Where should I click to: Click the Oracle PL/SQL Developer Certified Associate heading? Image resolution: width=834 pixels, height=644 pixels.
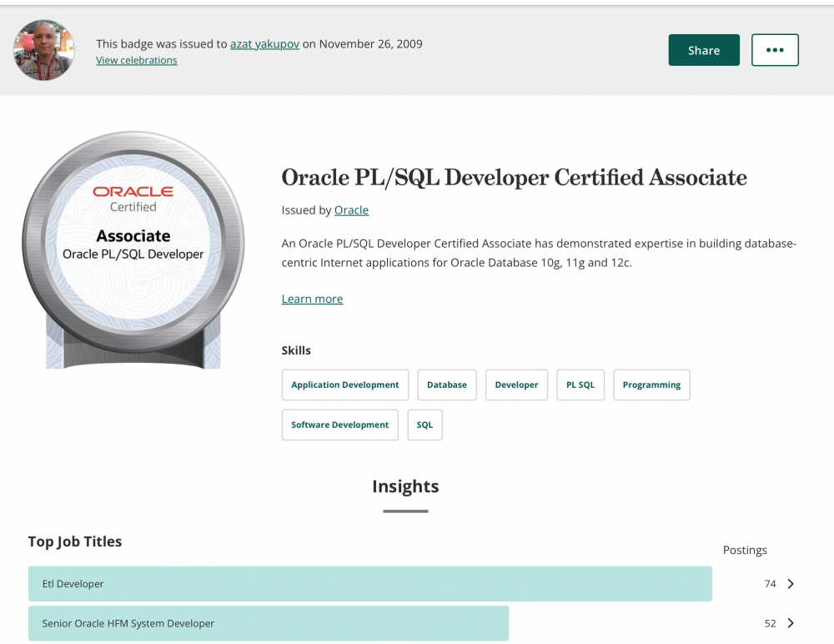[x=514, y=178]
